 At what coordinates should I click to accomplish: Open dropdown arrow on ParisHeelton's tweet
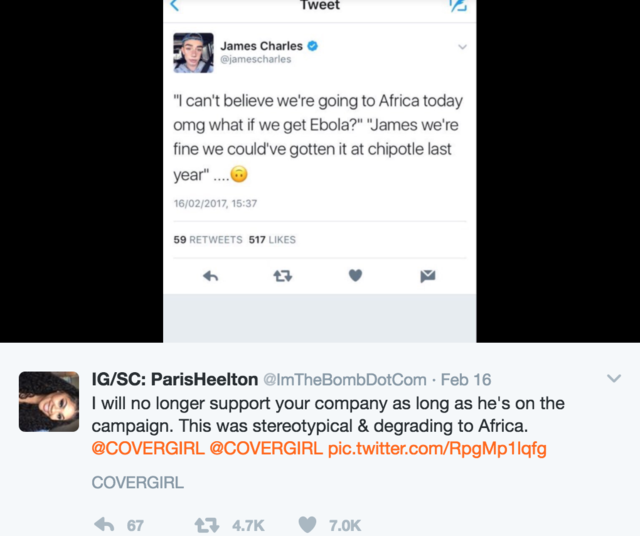pos(615,378)
